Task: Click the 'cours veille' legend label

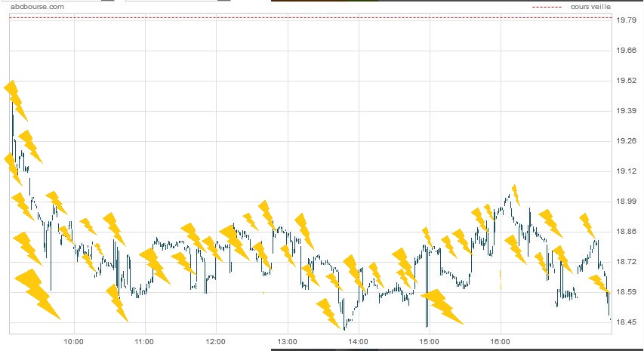Action: pos(590,7)
